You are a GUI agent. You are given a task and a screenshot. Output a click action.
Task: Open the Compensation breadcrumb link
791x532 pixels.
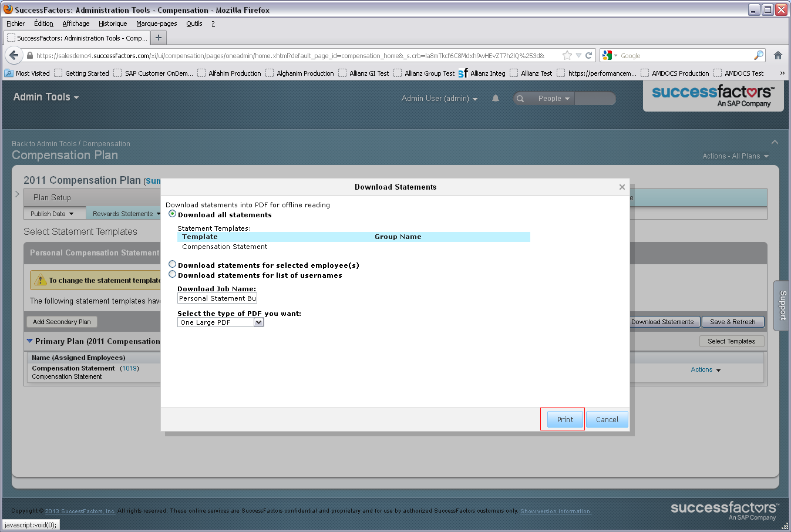pyautogui.click(x=106, y=144)
